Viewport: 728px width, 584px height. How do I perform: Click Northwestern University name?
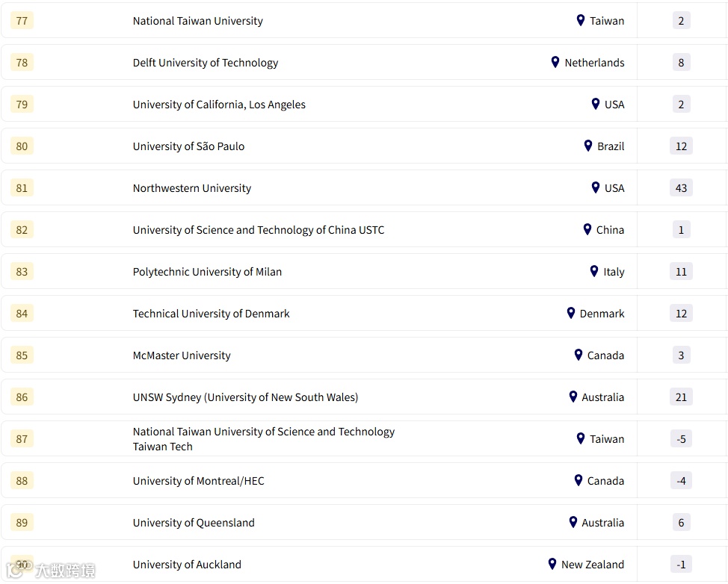tap(191, 188)
